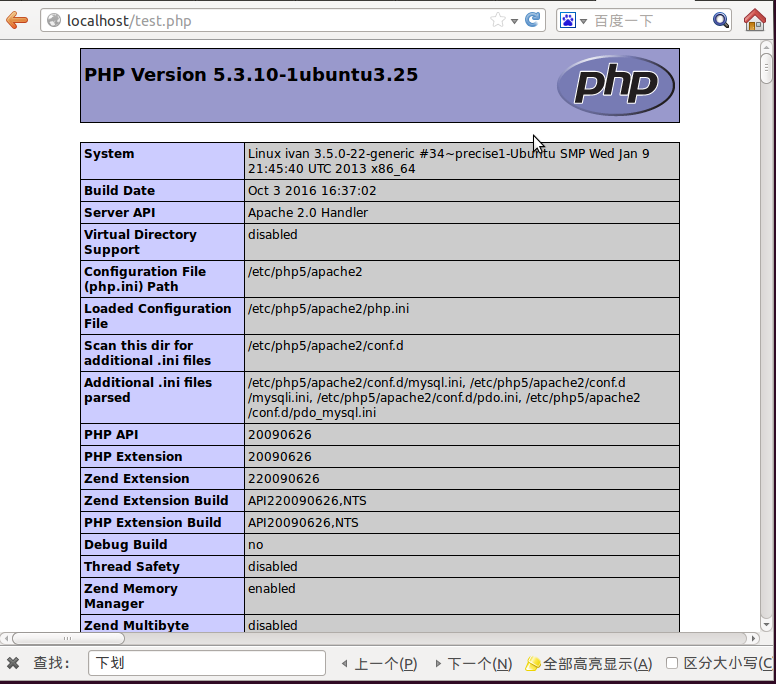Toggle the 区分大小写 case-sensitive checkbox
The image size is (776, 684).
pos(672,663)
